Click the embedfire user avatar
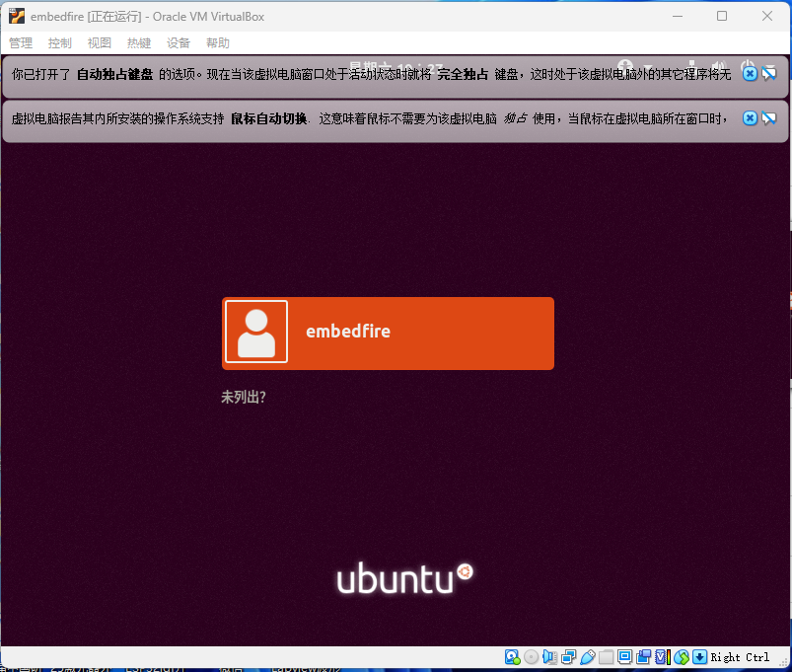Screen dimensions: 792x672 click(256, 332)
